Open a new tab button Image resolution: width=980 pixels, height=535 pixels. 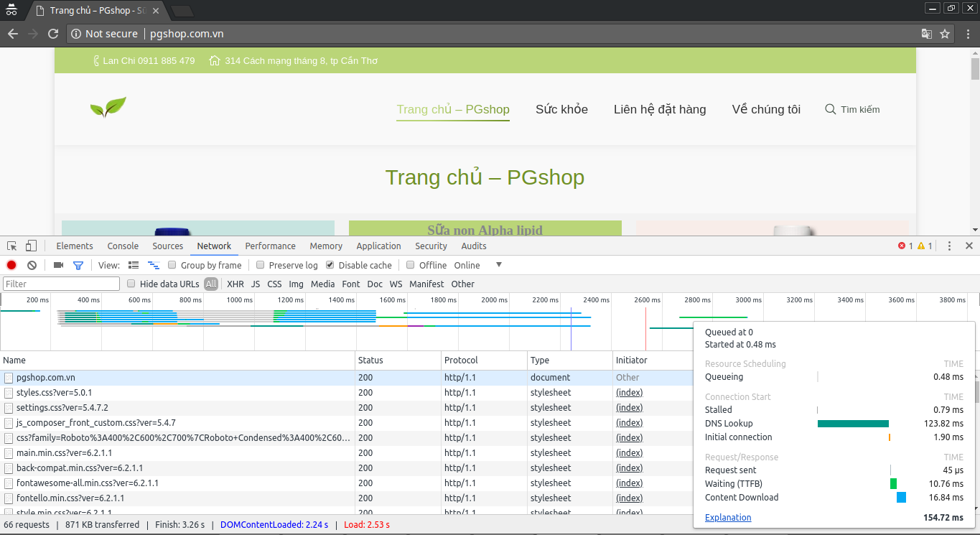(182, 11)
